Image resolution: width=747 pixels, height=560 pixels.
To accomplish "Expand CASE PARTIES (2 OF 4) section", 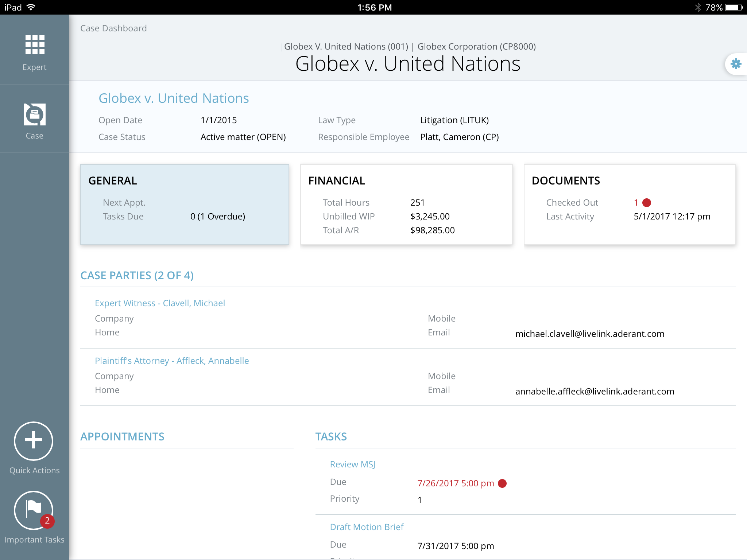I will (x=137, y=276).
